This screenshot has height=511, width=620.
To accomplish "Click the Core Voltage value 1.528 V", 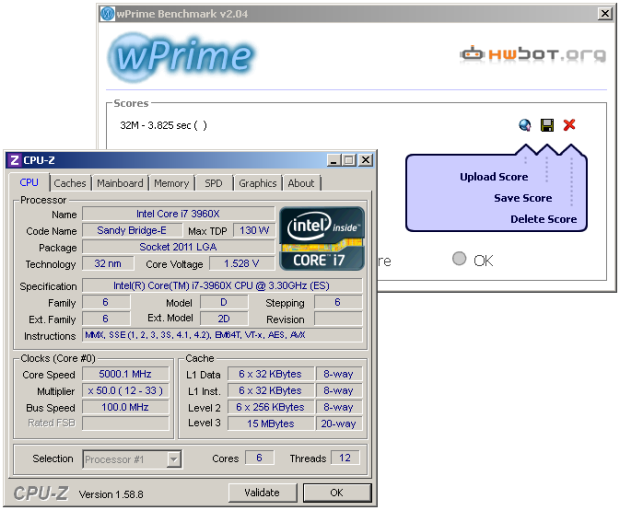I will [x=242, y=264].
